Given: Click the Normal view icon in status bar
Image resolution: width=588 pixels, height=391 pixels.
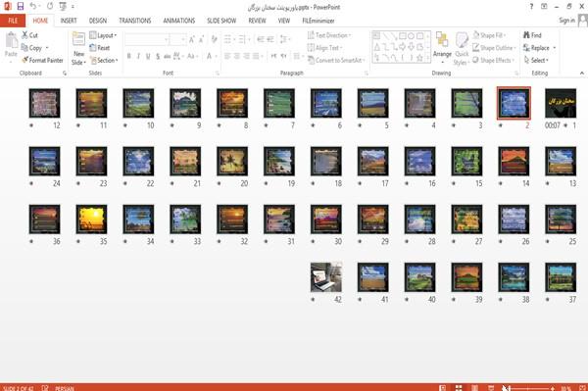Looking at the screenshot, I should [443, 388].
